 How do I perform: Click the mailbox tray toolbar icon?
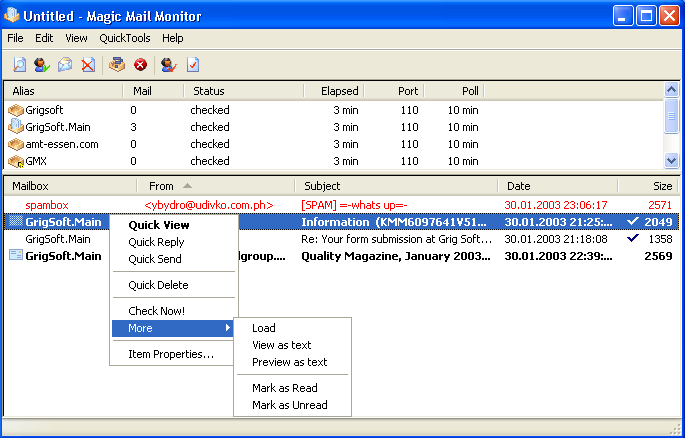(x=117, y=65)
